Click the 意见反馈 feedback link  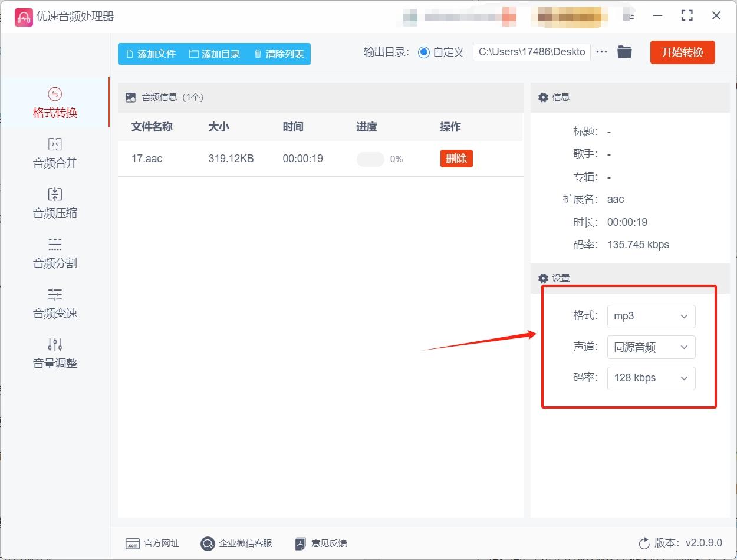click(x=320, y=543)
